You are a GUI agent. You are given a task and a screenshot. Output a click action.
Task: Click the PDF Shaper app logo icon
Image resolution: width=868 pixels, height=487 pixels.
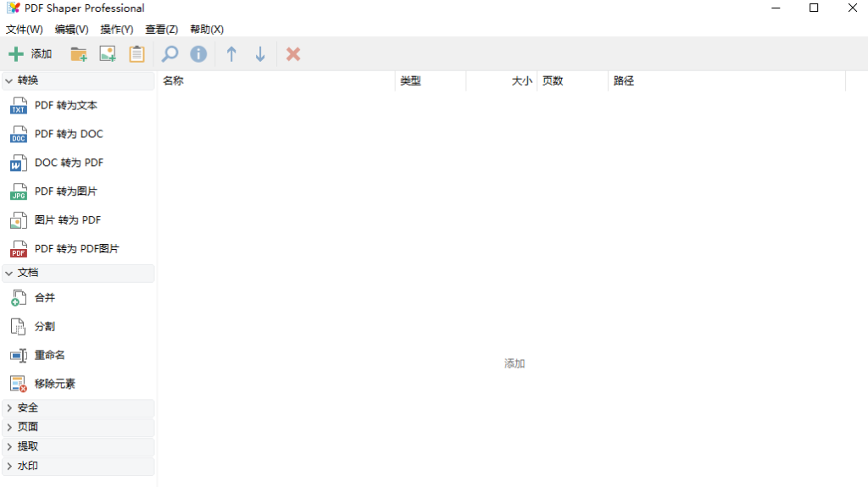click(14, 8)
